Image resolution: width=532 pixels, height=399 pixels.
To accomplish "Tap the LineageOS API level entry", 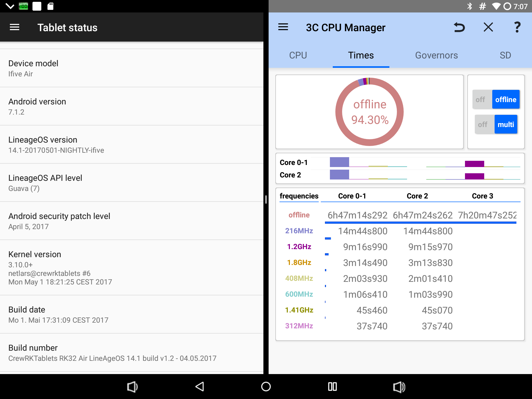I will (x=132, y=183).
